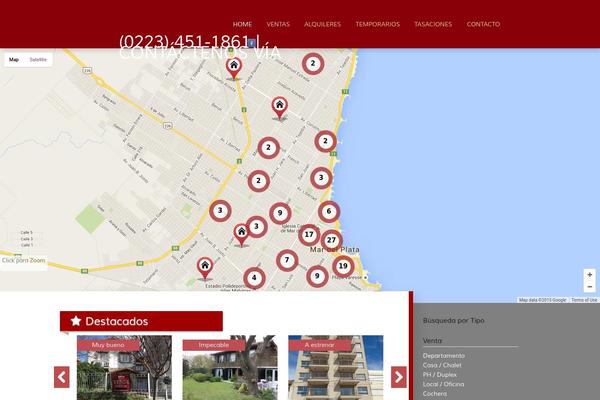Go to the CONTACTO page
This screenshot has height=400, width=600.
point(483,24)
